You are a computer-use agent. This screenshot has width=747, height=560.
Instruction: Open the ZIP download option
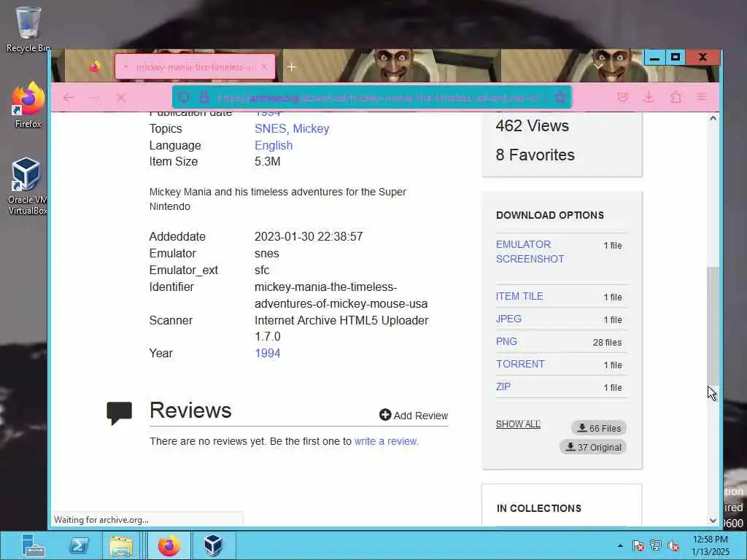[503, 386]
